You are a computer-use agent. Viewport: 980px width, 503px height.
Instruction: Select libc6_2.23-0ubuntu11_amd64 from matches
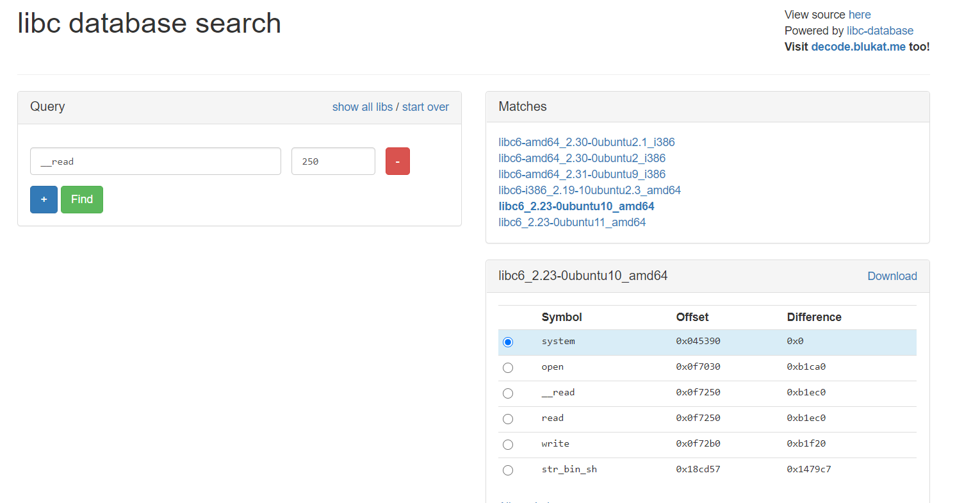tap(572, 222)
